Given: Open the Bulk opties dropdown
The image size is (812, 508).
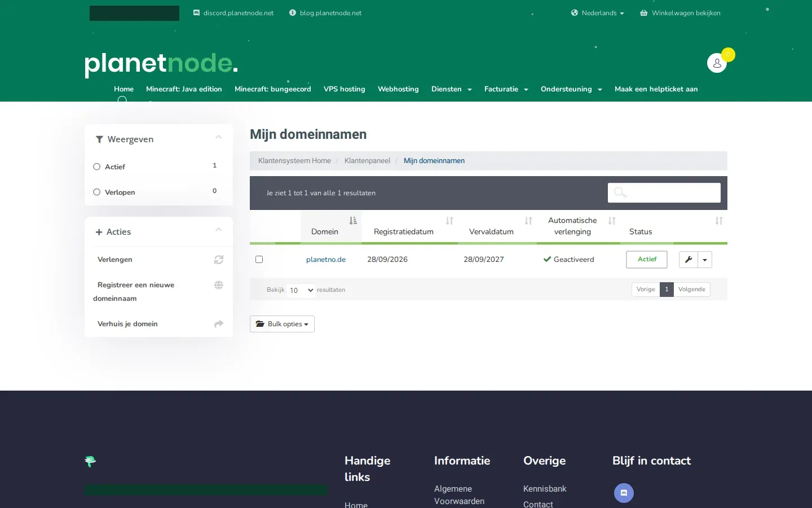Looking at the screenshot, I should pyautogui.click(x=282, y=324).
